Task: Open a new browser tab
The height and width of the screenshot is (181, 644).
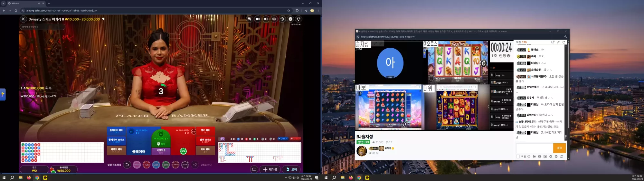Action: coord(49,3)
